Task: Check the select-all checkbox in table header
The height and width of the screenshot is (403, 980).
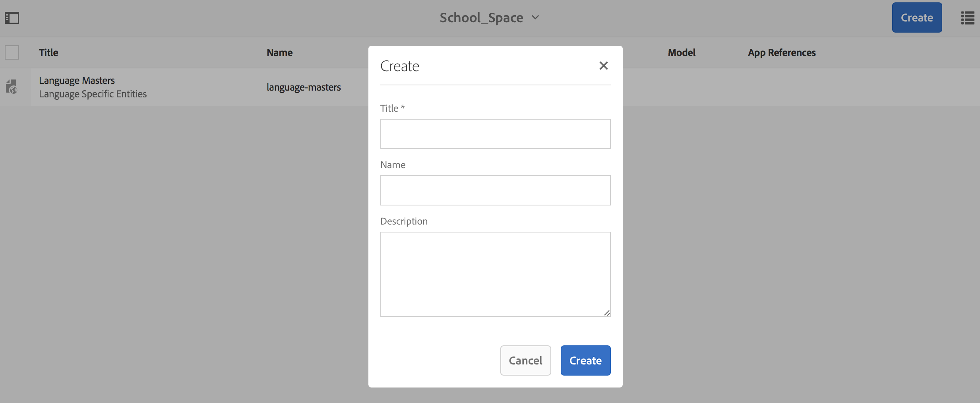Action: 12,52
